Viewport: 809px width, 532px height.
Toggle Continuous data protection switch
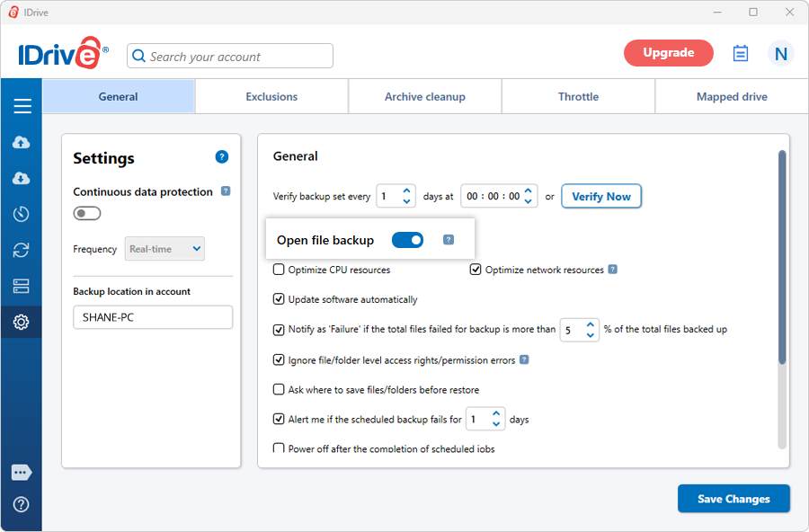(86, 213)
